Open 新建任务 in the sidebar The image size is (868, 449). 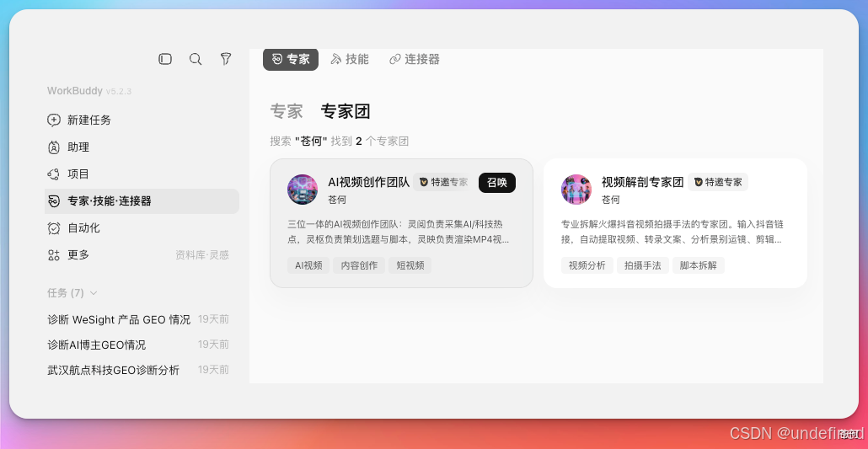142,120
